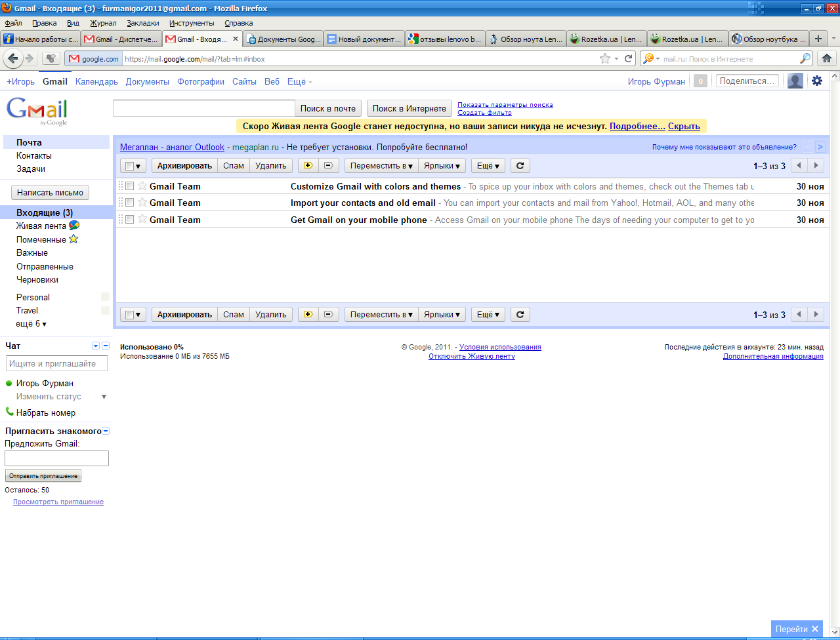Go to older messages with the upper right arrow
The image size is (840, 640).
816,166
